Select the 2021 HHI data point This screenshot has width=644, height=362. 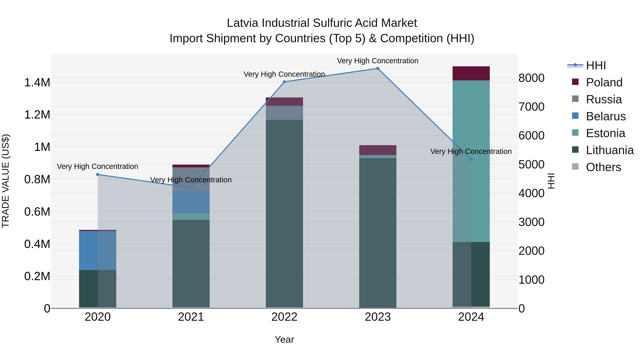click(x=191, y=188)
